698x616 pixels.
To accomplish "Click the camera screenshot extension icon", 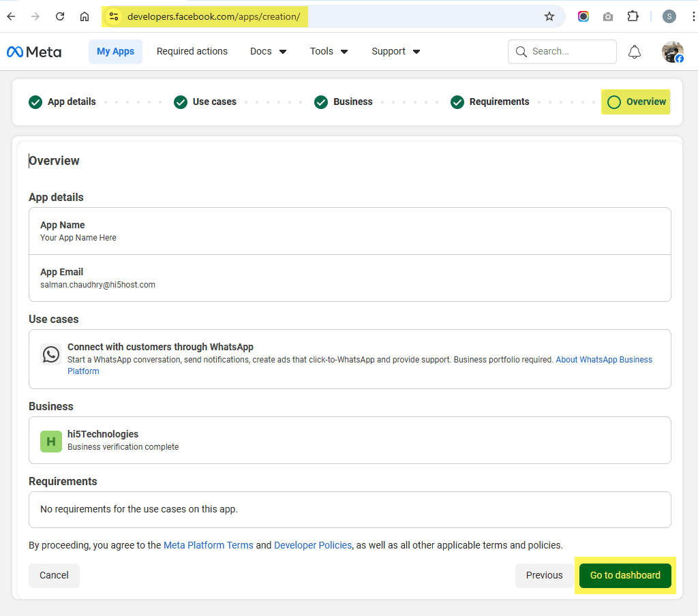I will pyautogui.click(x=607, y=16).
